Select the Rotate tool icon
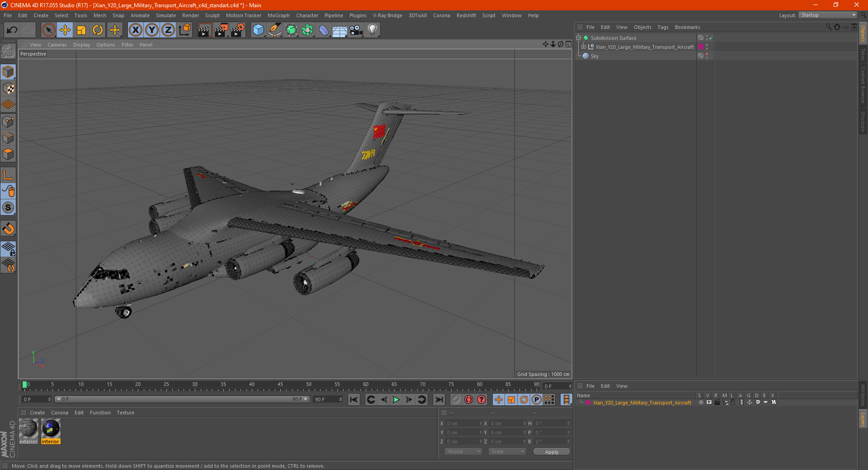This screenshot has width=868, height=470. click(x=98, y=30)
